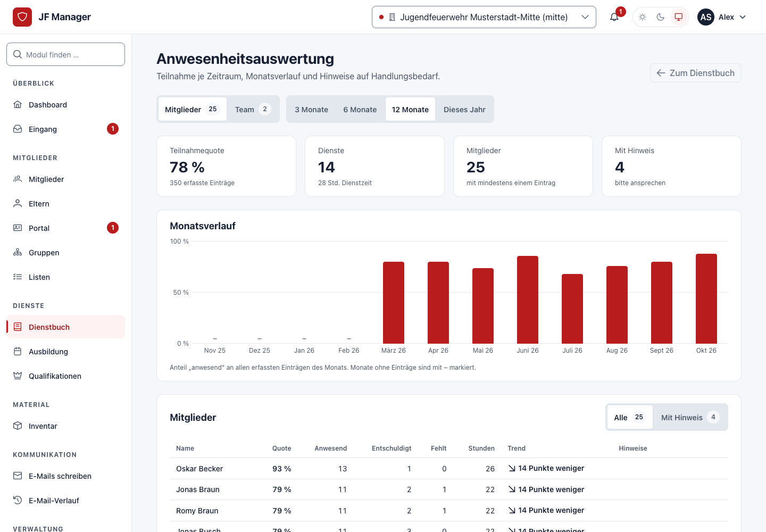Select the Team tab
The image size is (766, 532).
253,109
